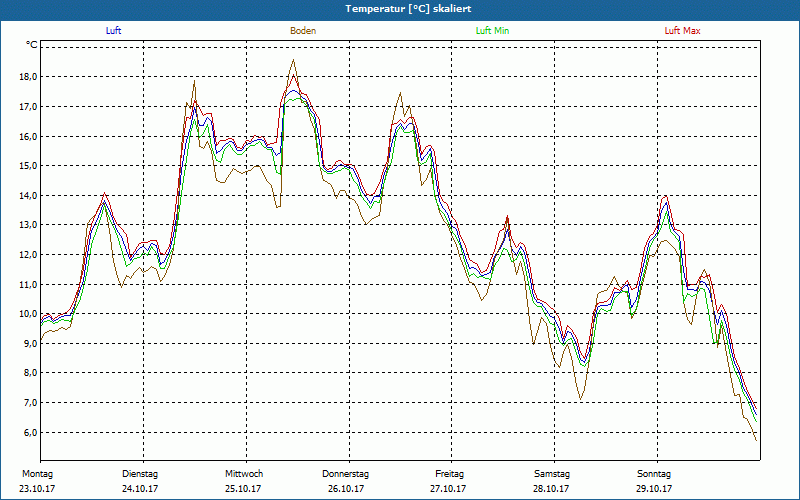This screenshot has height=500, width=800.
Task: Click the "6,0" y-axis value
Action: 31,432
